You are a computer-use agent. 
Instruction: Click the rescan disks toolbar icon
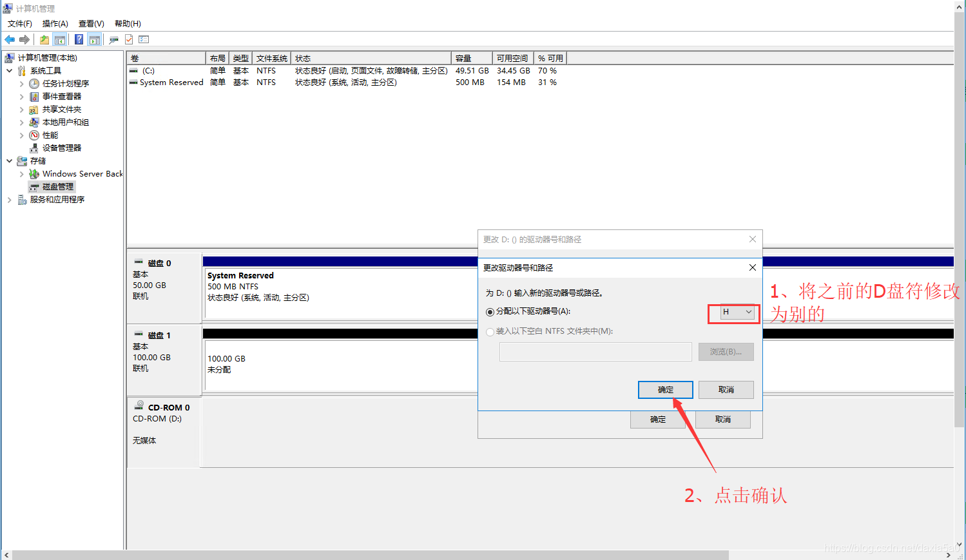pyautogui.click(x=113, y=39)
